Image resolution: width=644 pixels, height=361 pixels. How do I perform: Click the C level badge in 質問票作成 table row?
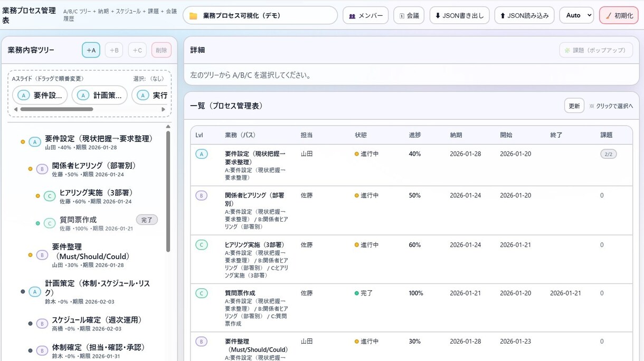point(202,293)
